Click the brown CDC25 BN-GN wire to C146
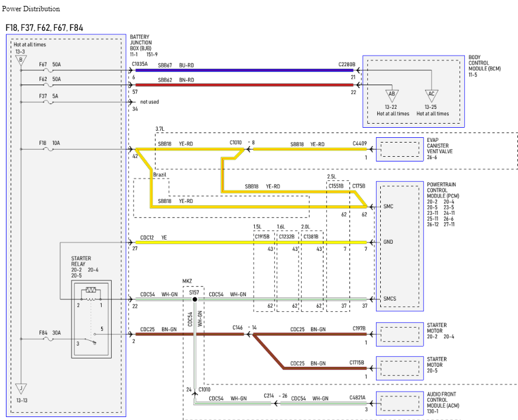518x420 pixels. click(x=190, y=334)
